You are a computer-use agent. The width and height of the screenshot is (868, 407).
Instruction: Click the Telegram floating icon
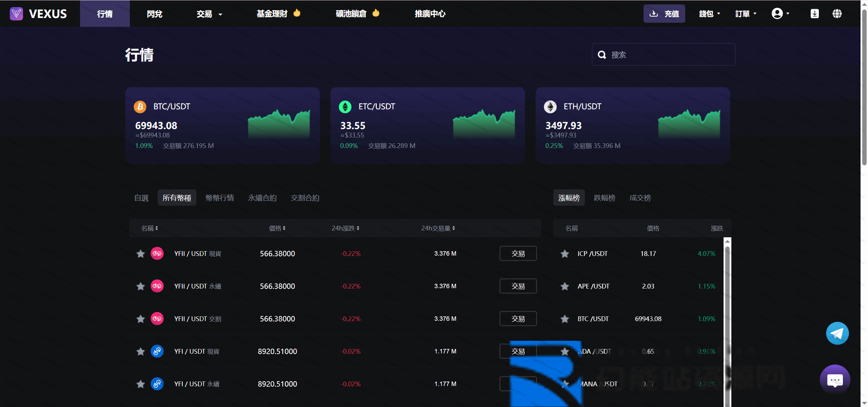click(x=837, y=333)
